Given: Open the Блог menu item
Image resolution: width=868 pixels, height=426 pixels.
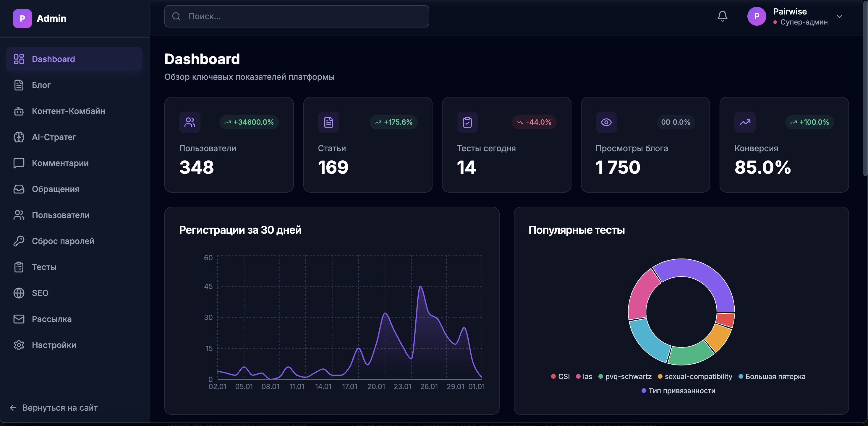Looking at the screenshot, I should click(x=41, y=85).
